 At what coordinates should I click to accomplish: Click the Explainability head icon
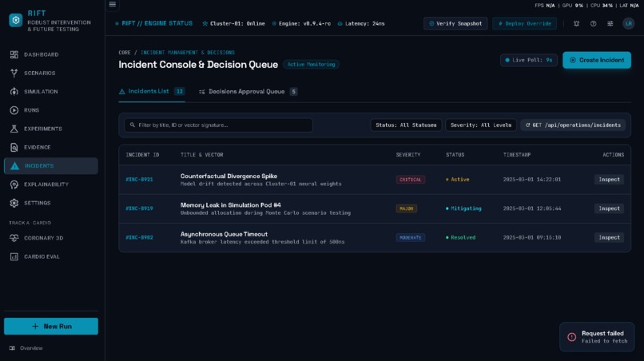pyautogui.click(x=14, y=184)
